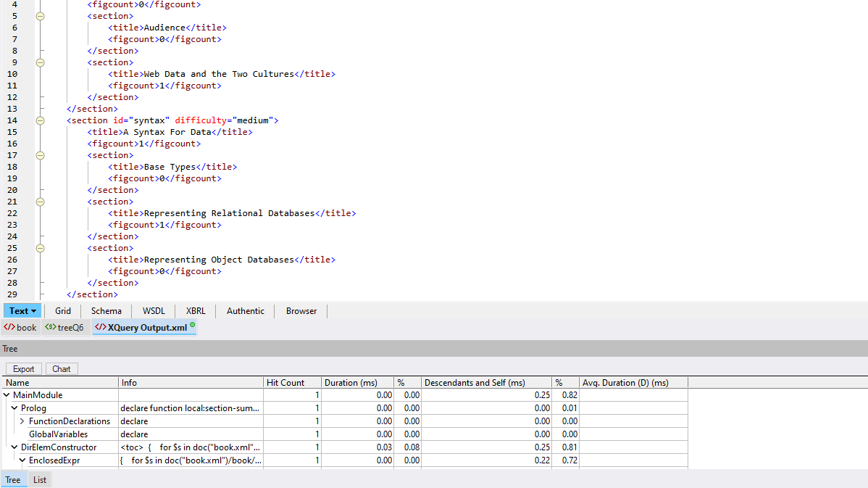Click the XML icon on book file tab
This screenshot has width=868, height=488.
click(x=9, y=328)
